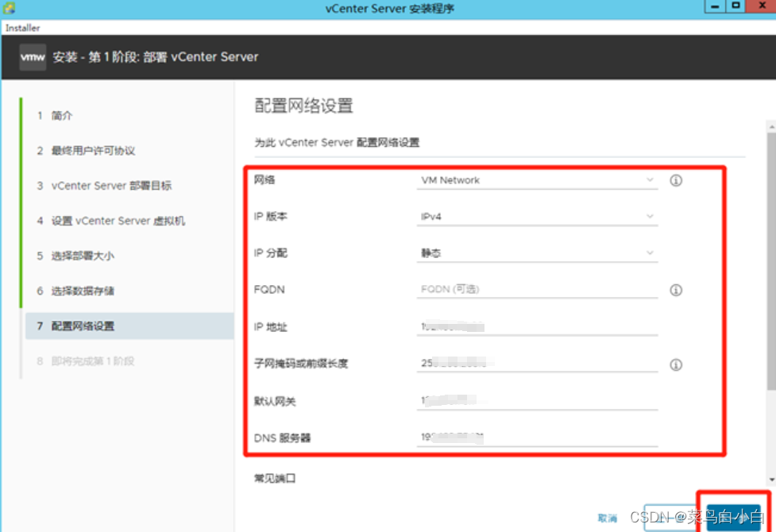Image resolution: width=776 pixels, height=532 pixels.
Task: Click the 配置网络设置 page heading
Action: point(303,106)
